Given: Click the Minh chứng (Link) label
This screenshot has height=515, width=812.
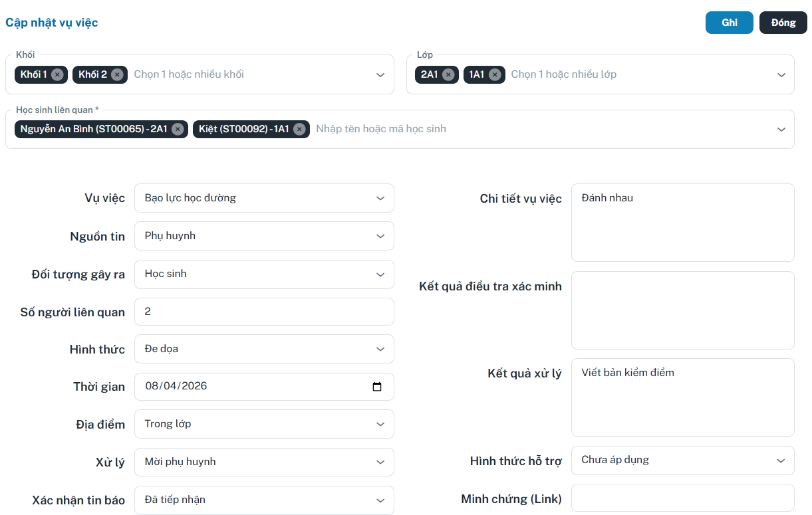Looking at the screenshot, I should [x=511, y=499].
